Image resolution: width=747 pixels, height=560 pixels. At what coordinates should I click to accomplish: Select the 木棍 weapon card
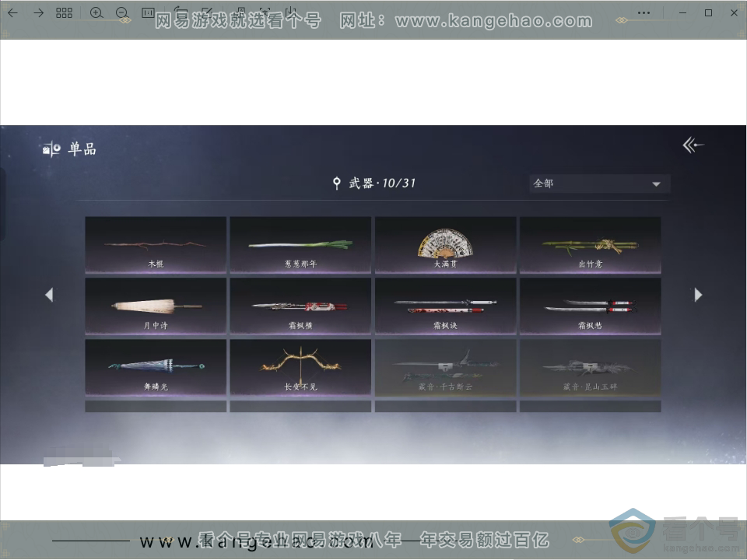[x=156, y=245]
